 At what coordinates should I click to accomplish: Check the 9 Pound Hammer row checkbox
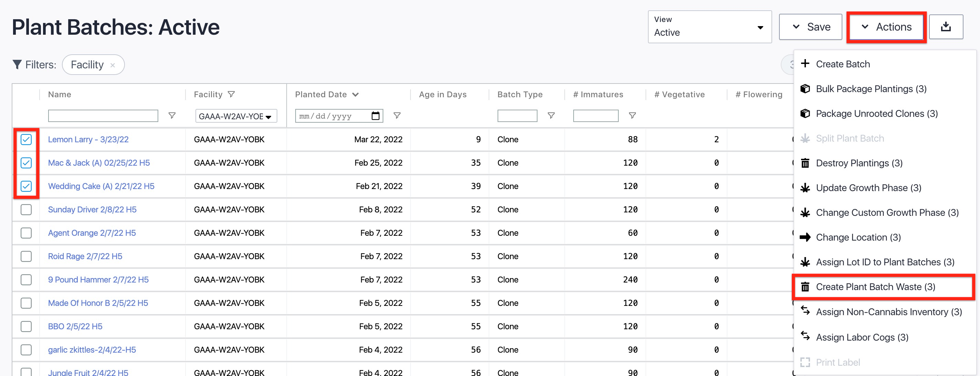[26, 279]
